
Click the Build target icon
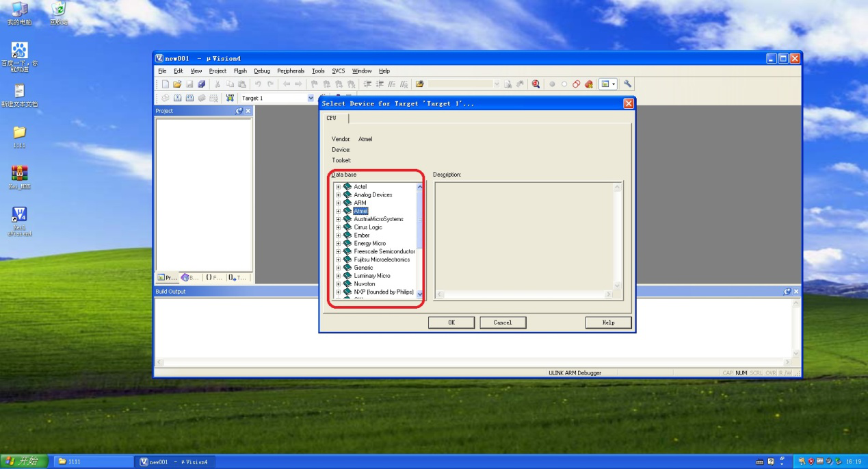coord(177,98)
